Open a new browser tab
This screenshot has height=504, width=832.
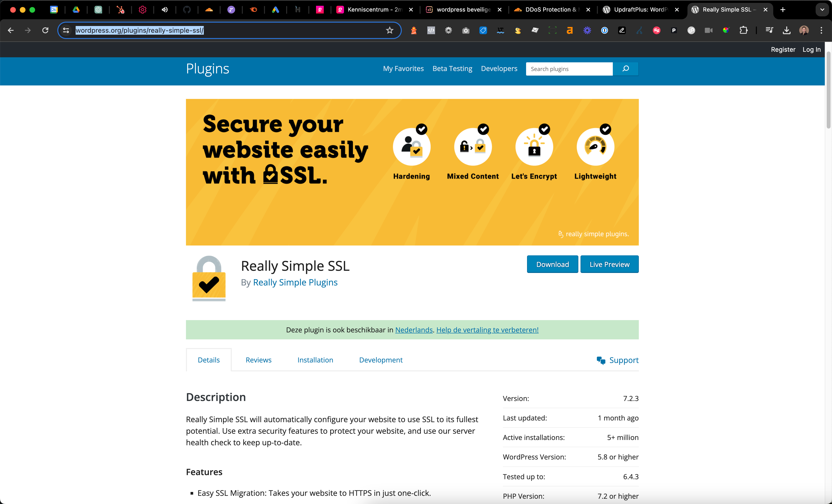[783, 9]
